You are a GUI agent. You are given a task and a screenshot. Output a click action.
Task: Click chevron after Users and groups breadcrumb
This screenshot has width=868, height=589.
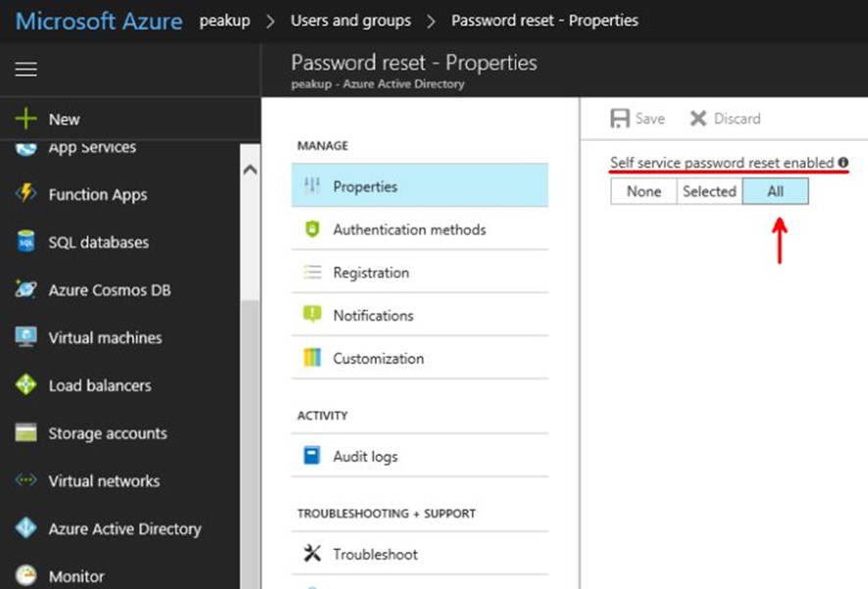[432, 22]
